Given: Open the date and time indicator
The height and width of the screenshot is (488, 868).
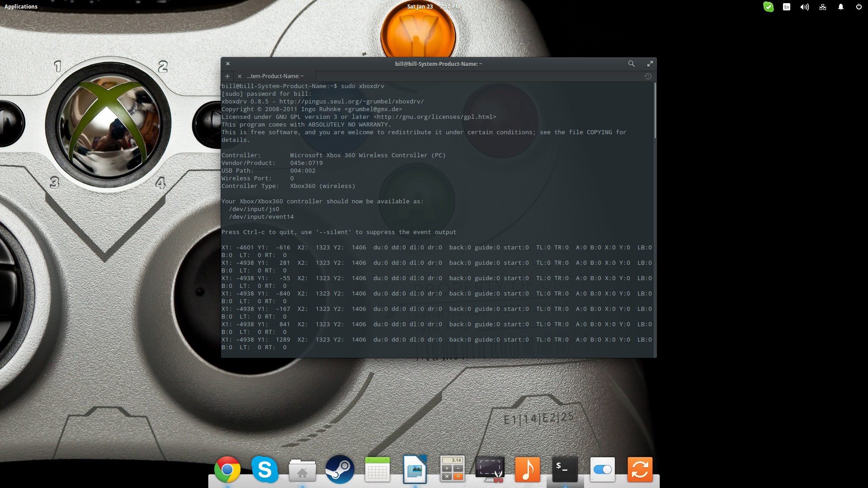Looking at the screenshot, I should point(433,7).
